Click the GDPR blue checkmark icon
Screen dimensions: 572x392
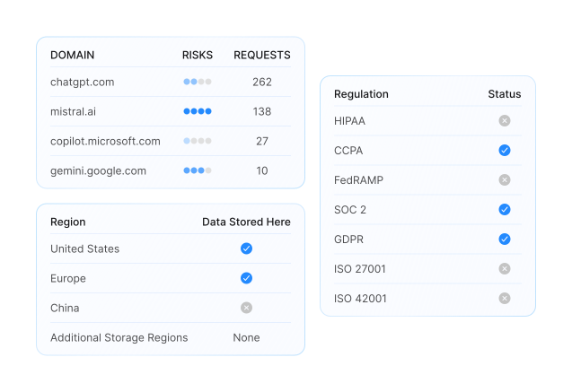coord(504,240)
